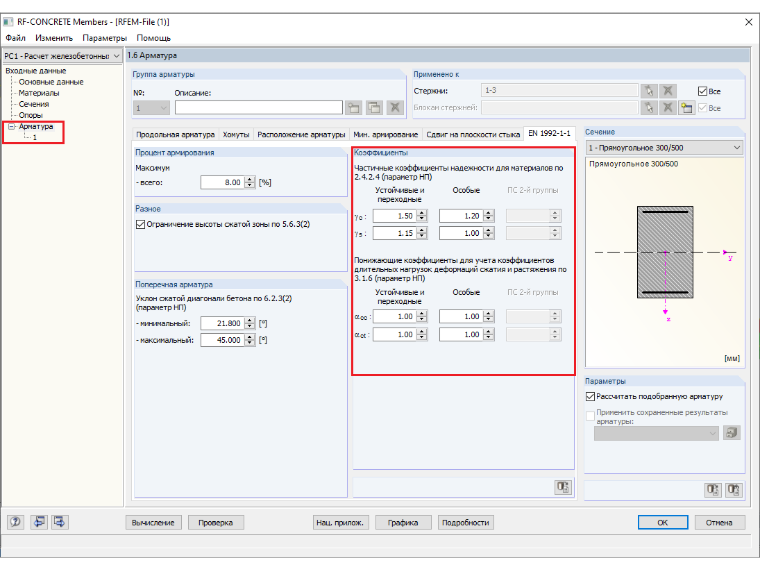
Task: Delete the reinforcement group icon
Action: (x=395, y=107)
